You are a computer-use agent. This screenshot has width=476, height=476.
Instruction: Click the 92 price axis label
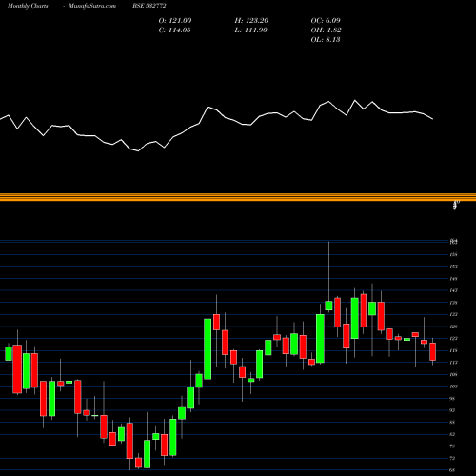tap(453, 410)
